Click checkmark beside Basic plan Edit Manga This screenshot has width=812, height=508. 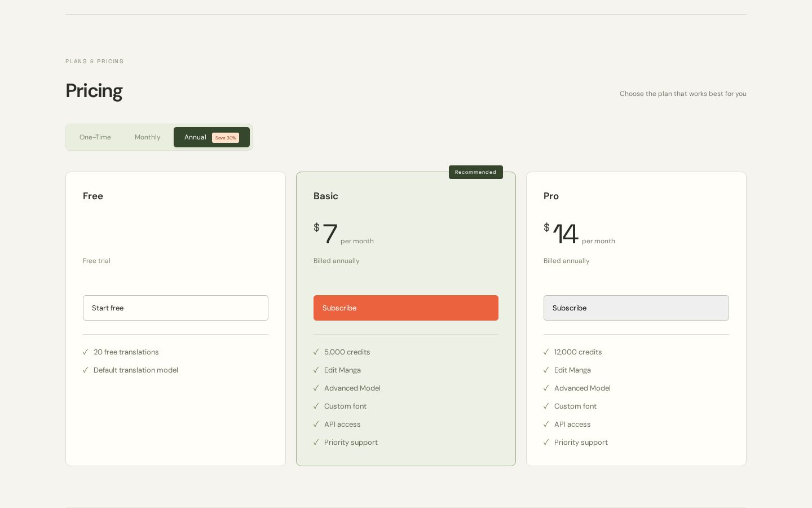(316, 370)
